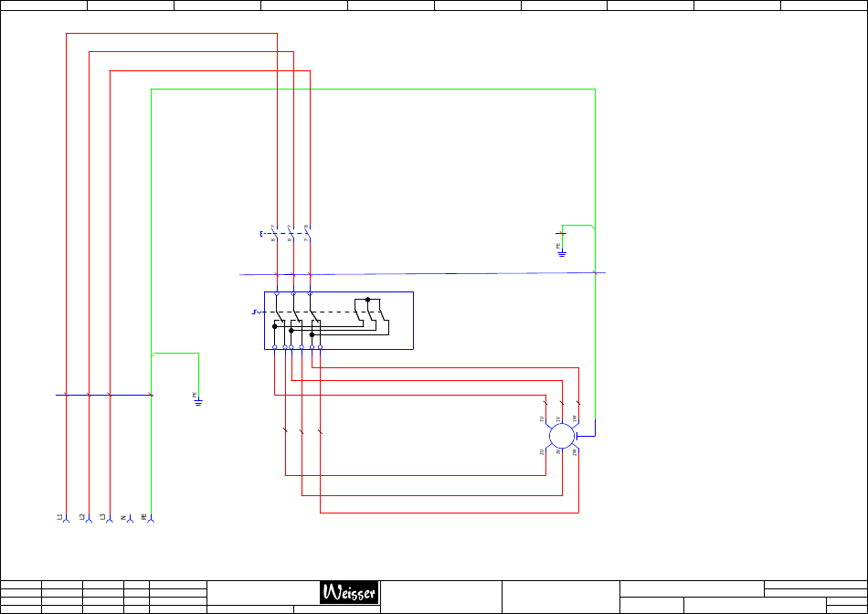The height and width of the screenshot is (614, 868).
Task: Select the E actuator symbol of the three-pole switch
Action: click(x=262, y=234)
